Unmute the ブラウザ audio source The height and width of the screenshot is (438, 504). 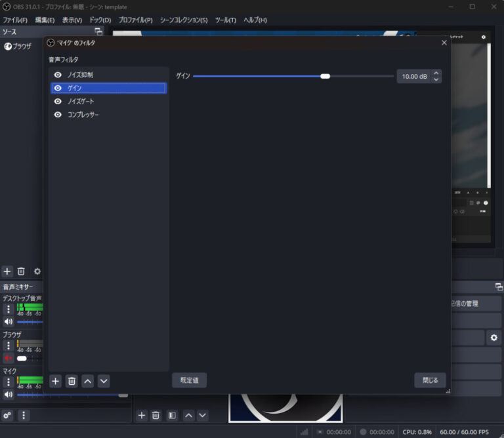(x=9, y=358)
